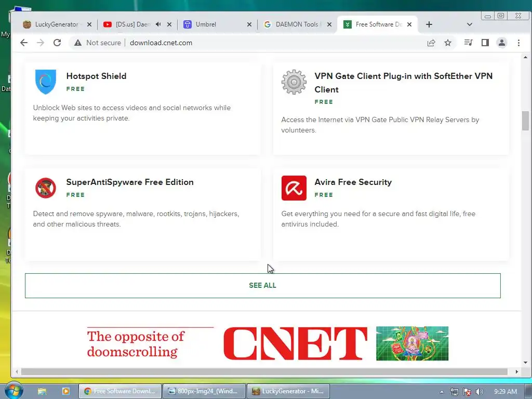Open VPN Gate Client Plug-in title link
This screenshot has height=399, width=532.
pyautogui.click(x=403, y=83)
